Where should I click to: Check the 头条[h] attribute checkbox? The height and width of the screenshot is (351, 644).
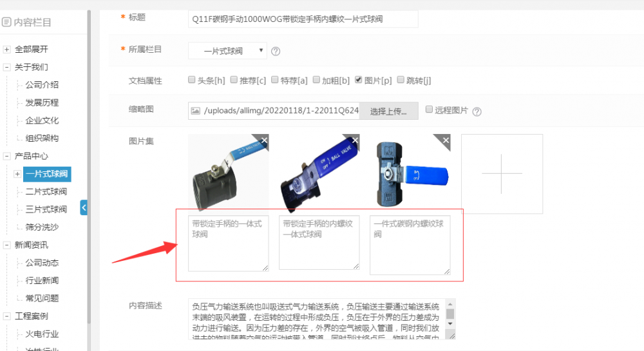(192, 80)
